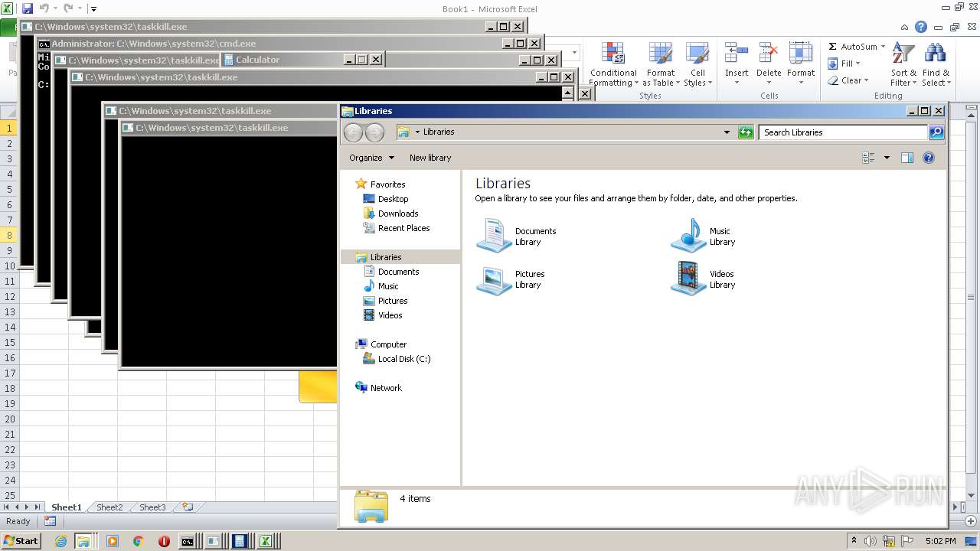This screenshot has height=551, width=980.
Task: Click the Excel Undo arrow in the Quick Access Toolbar
Action: (44, 8)
